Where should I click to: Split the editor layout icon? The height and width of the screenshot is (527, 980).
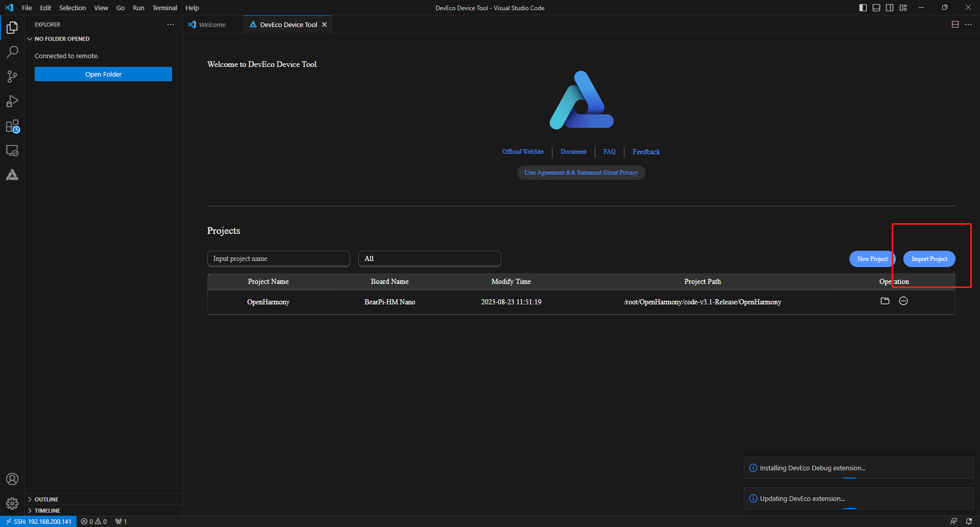pyautogui.click(x=955, y=25)
